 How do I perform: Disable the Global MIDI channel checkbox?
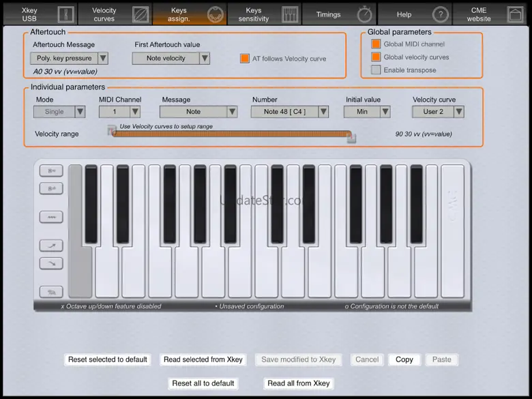(x=376, y=44)
